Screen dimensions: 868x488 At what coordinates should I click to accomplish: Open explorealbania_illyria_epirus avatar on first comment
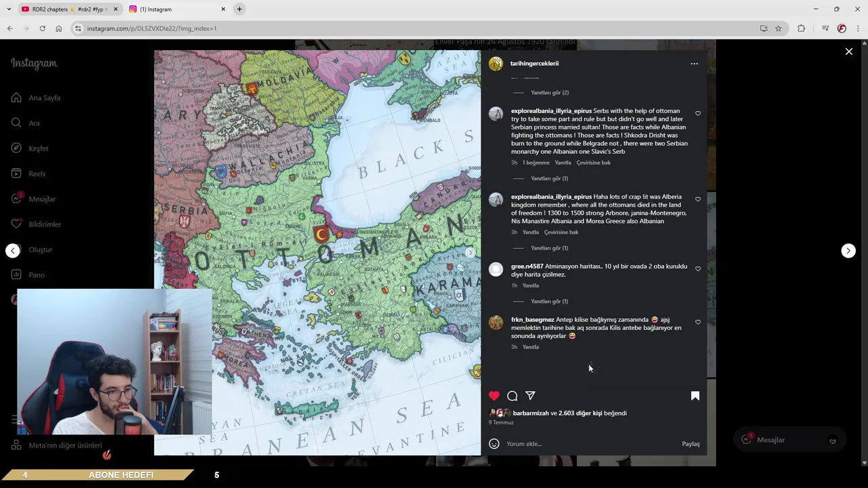tap(496, 114)
